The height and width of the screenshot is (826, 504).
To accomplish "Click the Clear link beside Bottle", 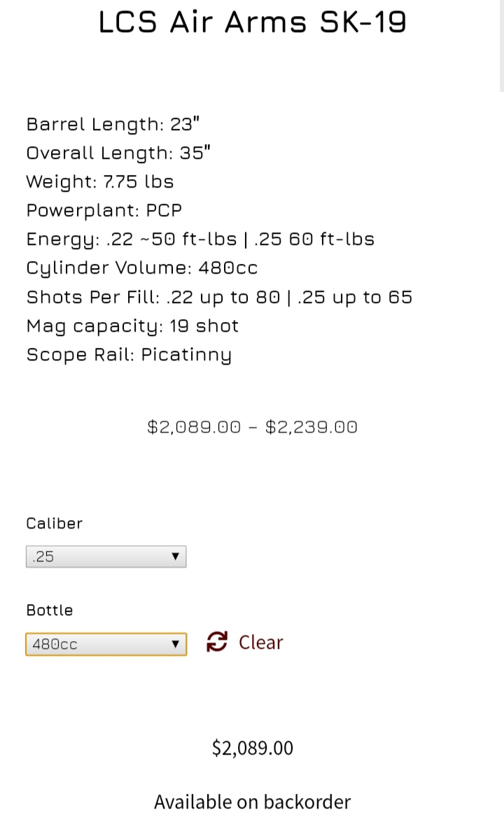I will (x=260, y=642).
